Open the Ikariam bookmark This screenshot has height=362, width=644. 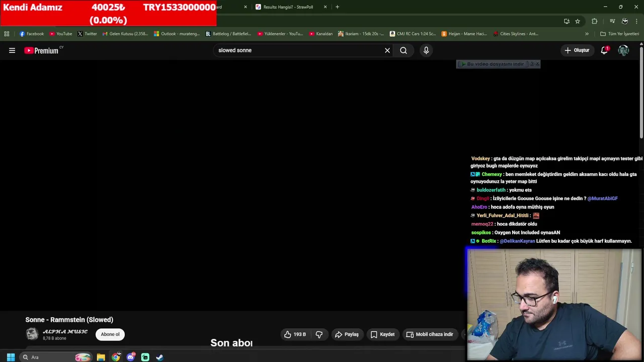361,34
